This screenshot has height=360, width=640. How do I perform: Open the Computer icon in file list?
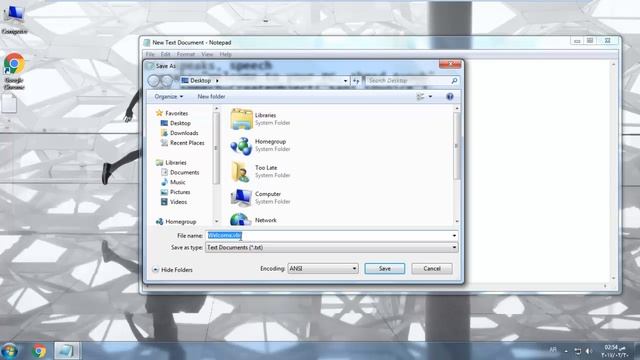tap(241, 198)
